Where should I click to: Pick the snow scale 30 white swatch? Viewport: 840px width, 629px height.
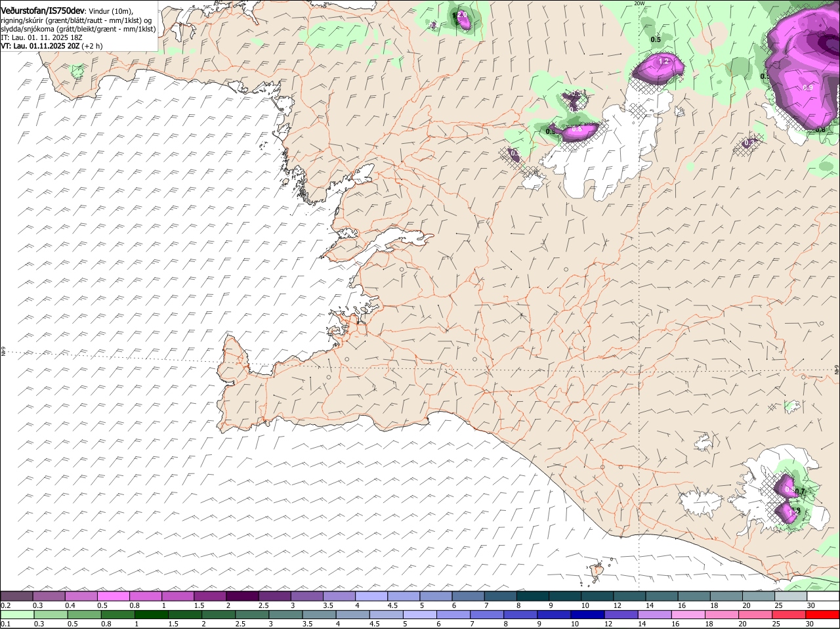tap(823, 596)
